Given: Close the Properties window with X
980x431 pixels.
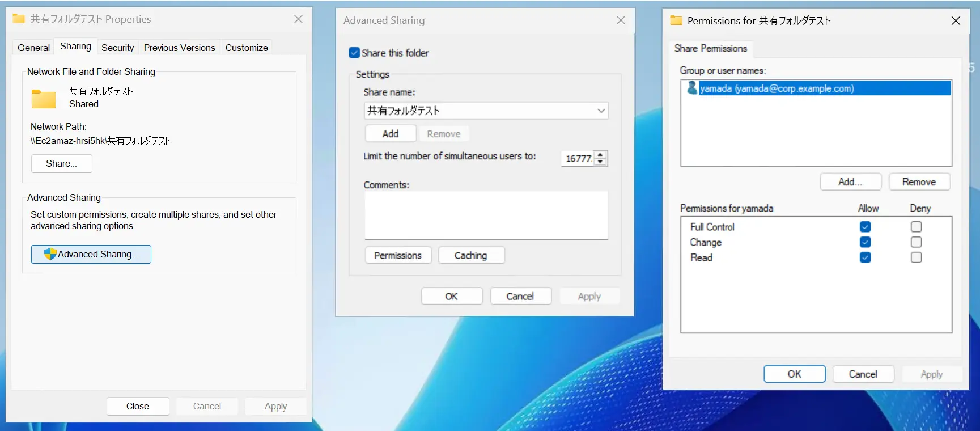Looking at the screenshot, I should (x=299, y=19).
